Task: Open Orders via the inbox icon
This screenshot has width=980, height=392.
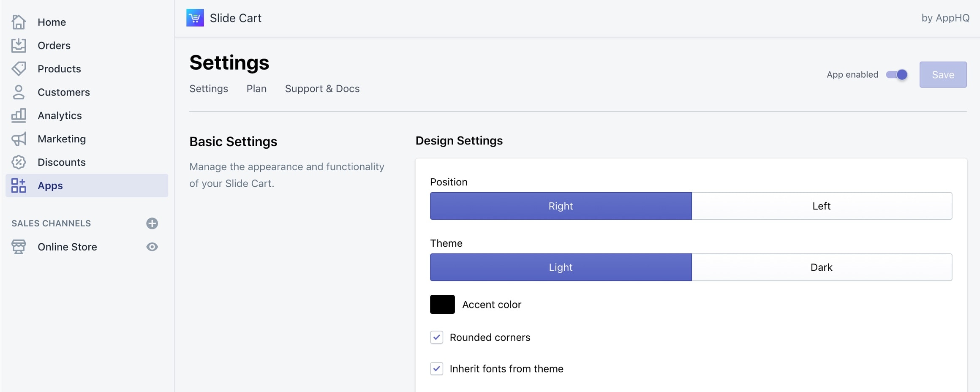Action: pos(19,45)
